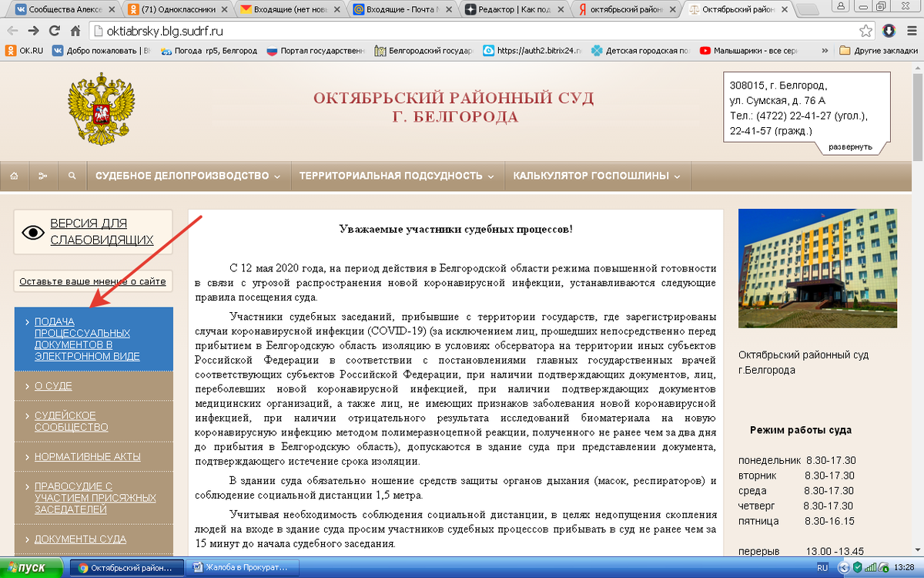Click the "Оставьте ваше мнение о сайте" link

92,281
